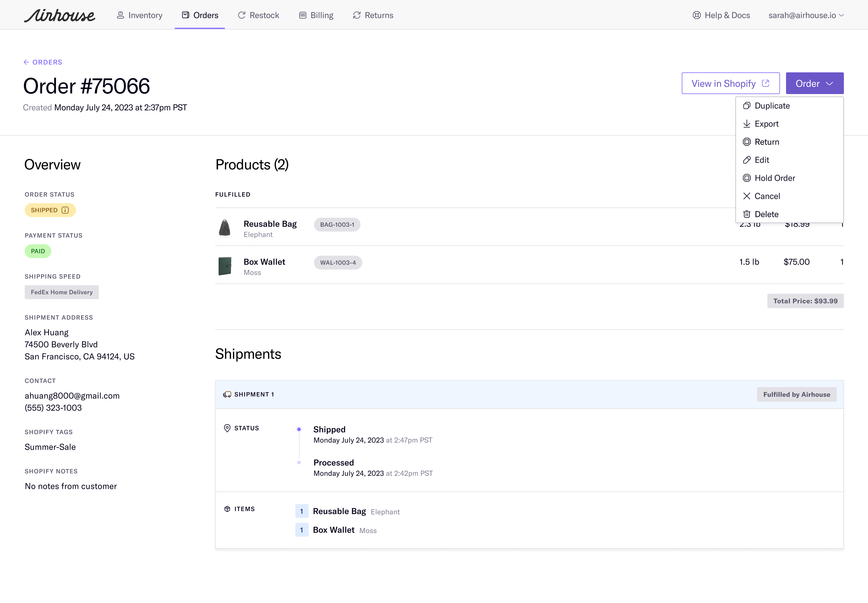Select Hold Order from the dropdown
Screen dimensions: 868x603
coord(774,178)
